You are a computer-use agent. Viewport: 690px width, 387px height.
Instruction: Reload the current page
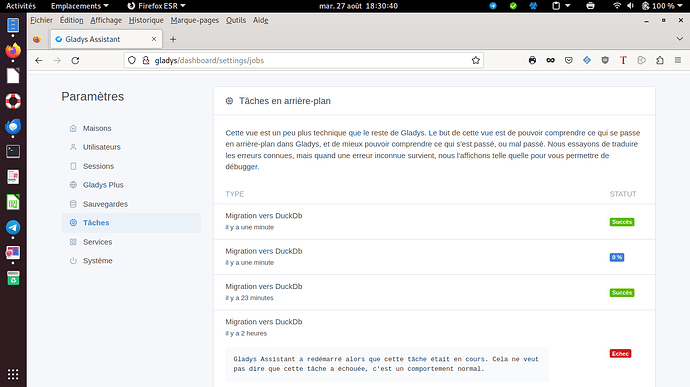75,60
